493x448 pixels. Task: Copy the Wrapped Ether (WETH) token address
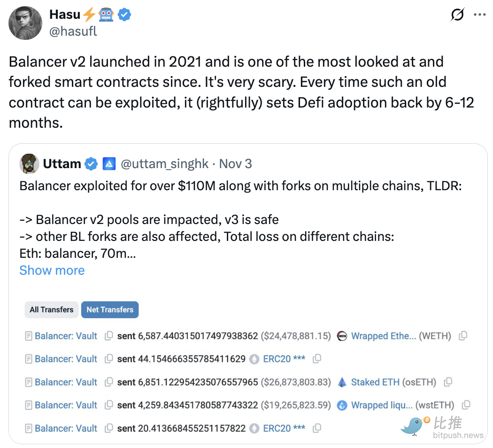(x=463, y=336)
